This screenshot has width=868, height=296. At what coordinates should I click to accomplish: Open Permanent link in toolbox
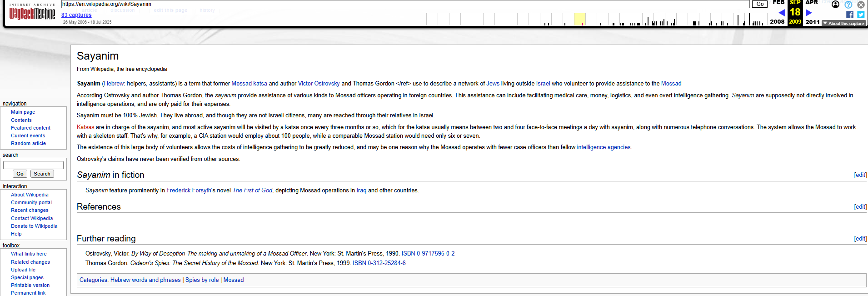28,293
